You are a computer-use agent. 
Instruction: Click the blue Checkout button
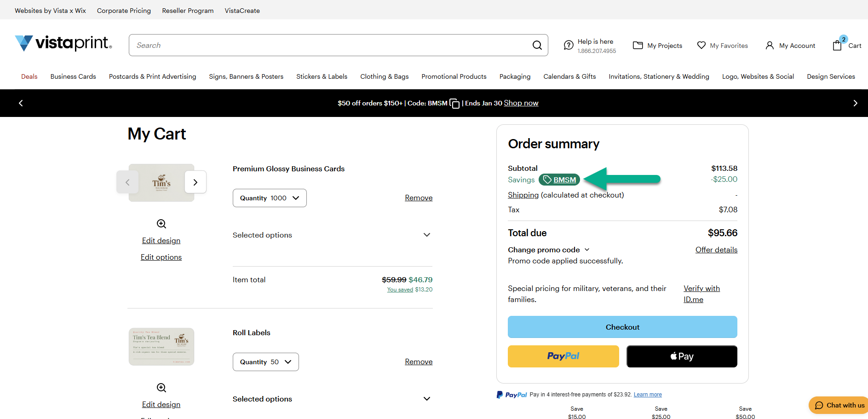tap(622, 327)
